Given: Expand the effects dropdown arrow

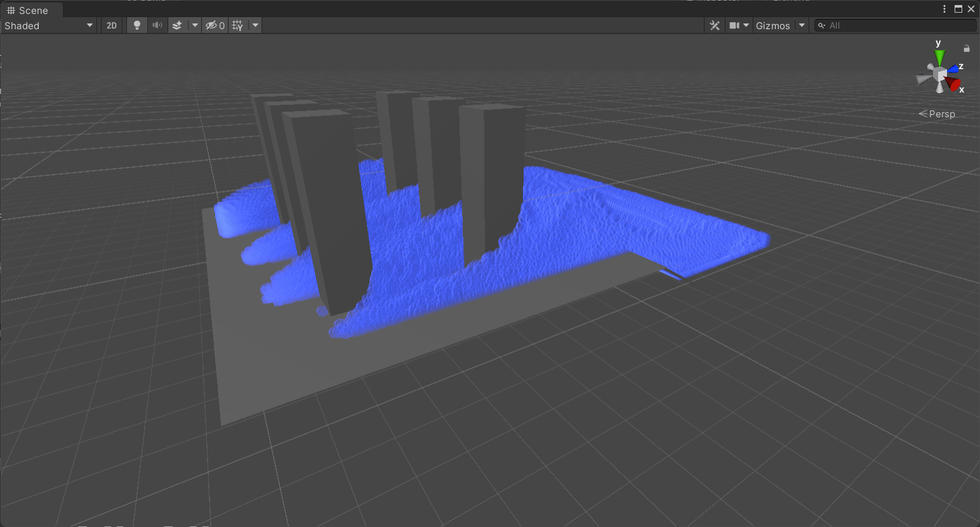Looking at the screenshot, I should (195, 25).
